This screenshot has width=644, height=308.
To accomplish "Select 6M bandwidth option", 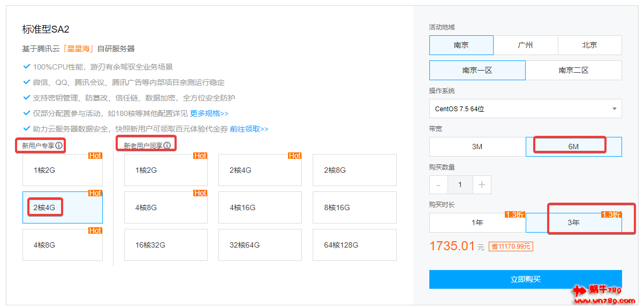I will [x=573, y=147].
